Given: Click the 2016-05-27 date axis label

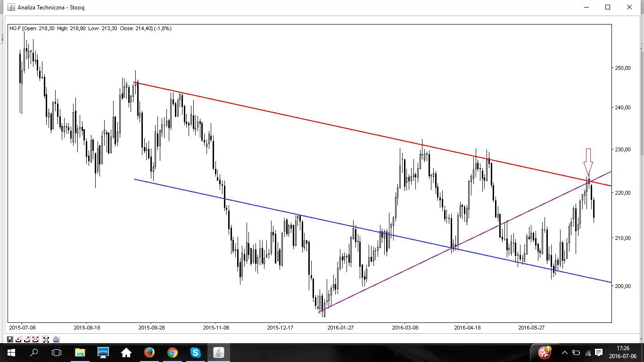Looking at the screenshot, I should [x=531, y=327].
